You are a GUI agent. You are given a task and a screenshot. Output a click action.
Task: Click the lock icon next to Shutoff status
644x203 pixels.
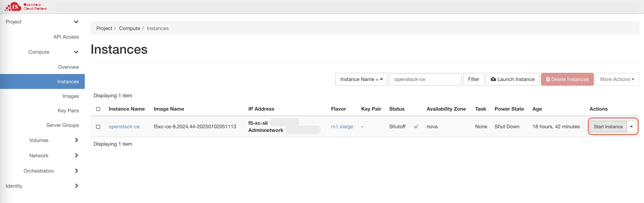[416, 126]
